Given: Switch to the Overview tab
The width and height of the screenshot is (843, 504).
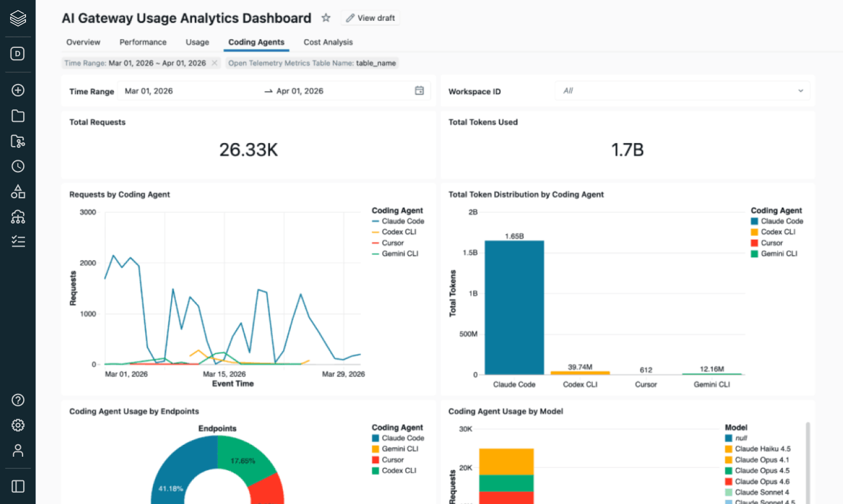Looking at the screenshot, I should click(x=83, y=42).
